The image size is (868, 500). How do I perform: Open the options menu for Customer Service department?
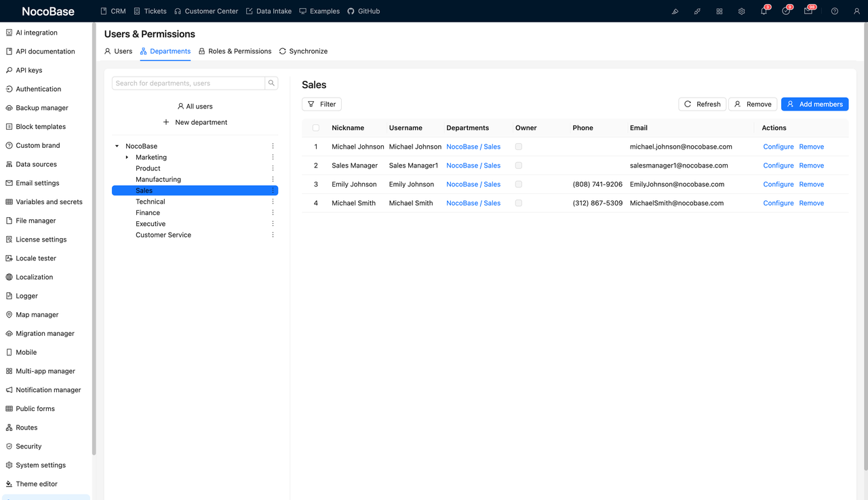273,235
